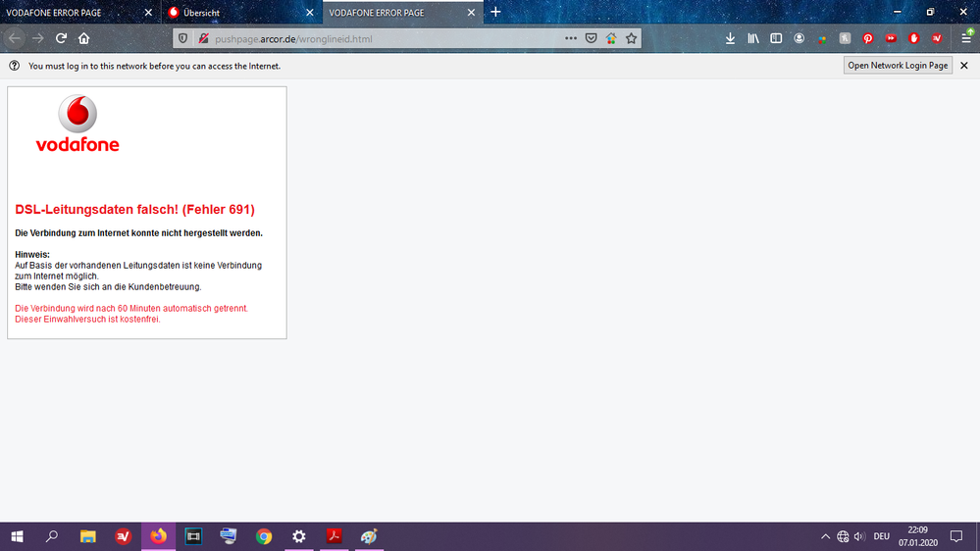The width and height of the screenshot is (980, 551).
Task: Click 'Dieser Einwahlversuch ist kostenfrei.' text
Action: [87, 320]
